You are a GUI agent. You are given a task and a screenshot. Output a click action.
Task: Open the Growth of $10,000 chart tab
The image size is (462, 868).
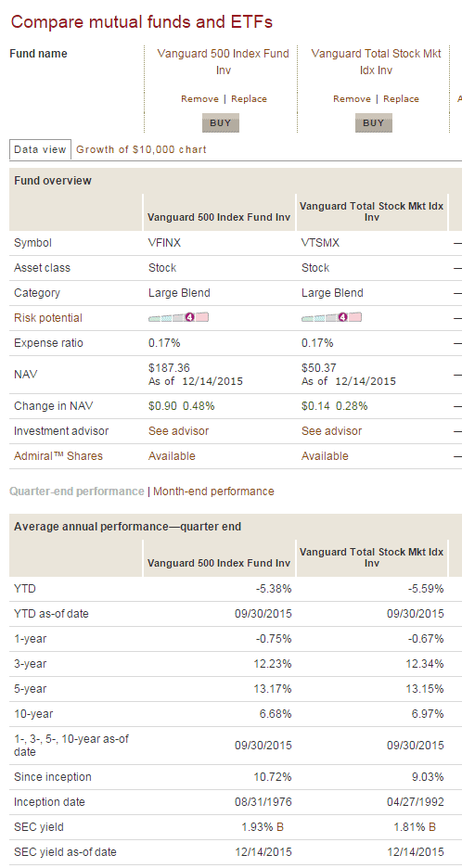coord(141,149)
